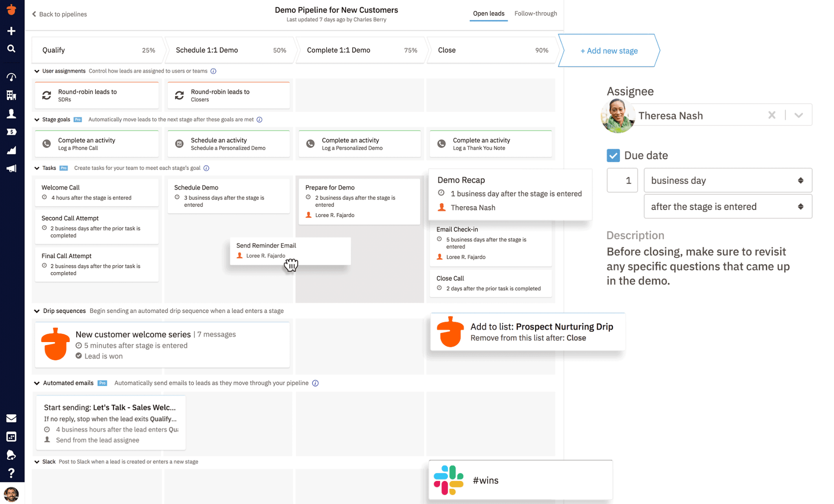Uncheck the Due date checkbox
This screenshot has width=834, height=504.
click(x=613, y=155)
